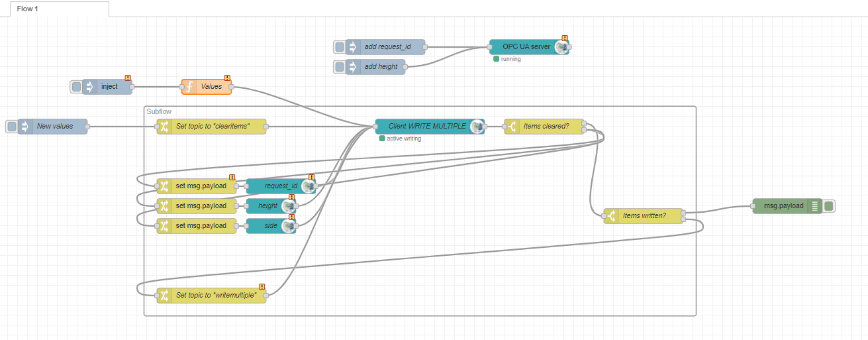Image resolution: width=868 pixels, height=340 pixels.
Task: Select the 'Set topic to "writemultiple"' node label
Action: coord(216,296)
